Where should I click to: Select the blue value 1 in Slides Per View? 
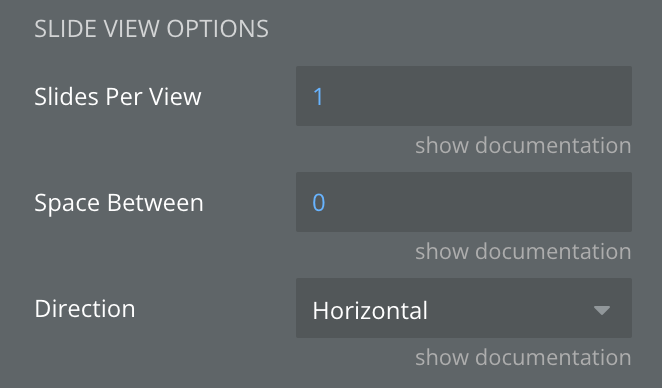(318, 96)
